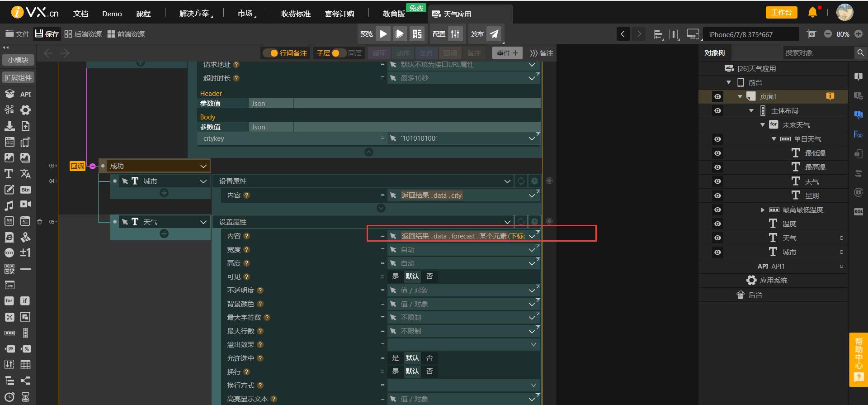The image size is (868, 405).
Task: Select the timer clock component
Action: 9,397
